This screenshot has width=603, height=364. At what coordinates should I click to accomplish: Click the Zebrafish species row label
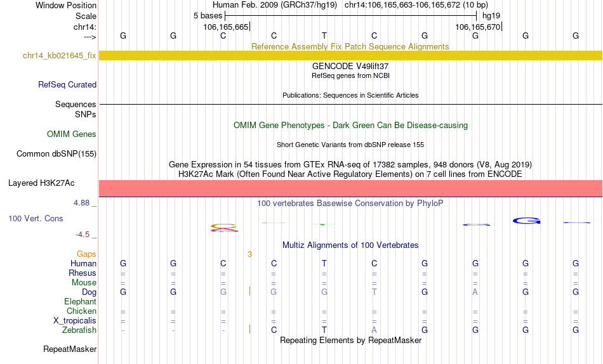tap(79, 330)
